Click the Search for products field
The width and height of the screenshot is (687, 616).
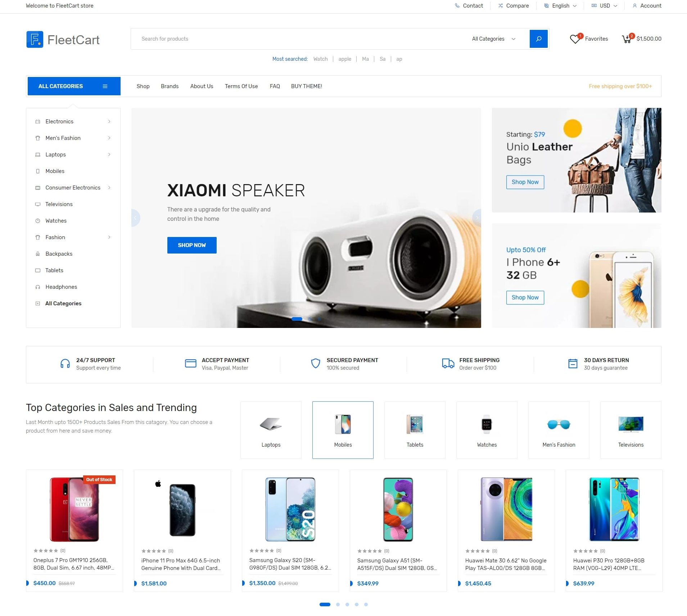tap(299, 39)
